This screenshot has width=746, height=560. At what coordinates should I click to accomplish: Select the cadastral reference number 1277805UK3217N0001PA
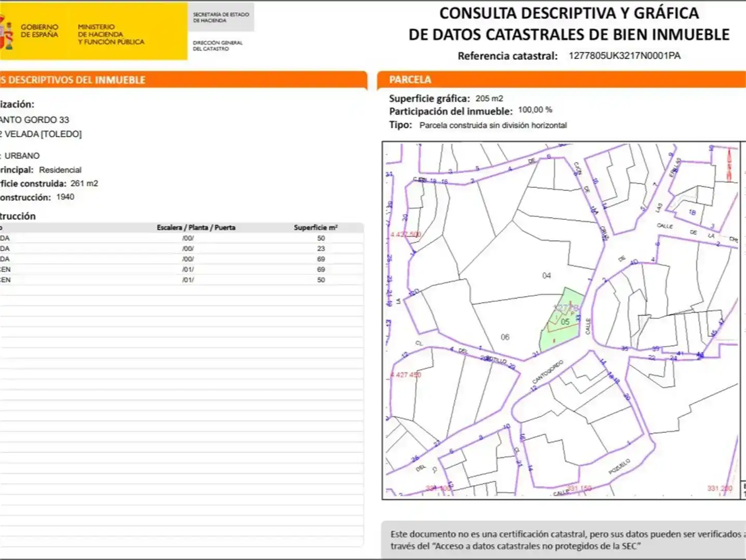pos(624,55)
